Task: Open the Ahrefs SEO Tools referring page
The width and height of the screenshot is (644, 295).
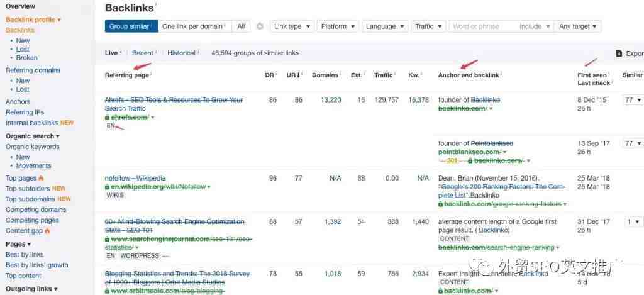Action: tap(174, 104)
